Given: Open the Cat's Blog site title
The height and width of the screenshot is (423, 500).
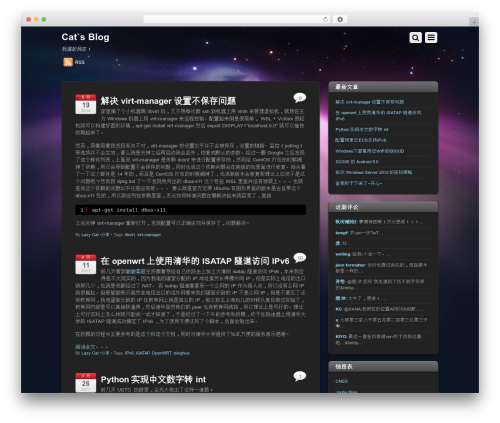Looking at the screenshot, I should pyautogui.click(x=85, y=37).
